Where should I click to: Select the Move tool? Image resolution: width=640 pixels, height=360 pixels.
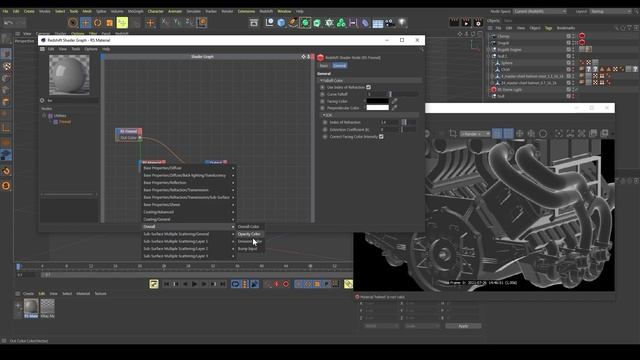[x=85, y=23]
